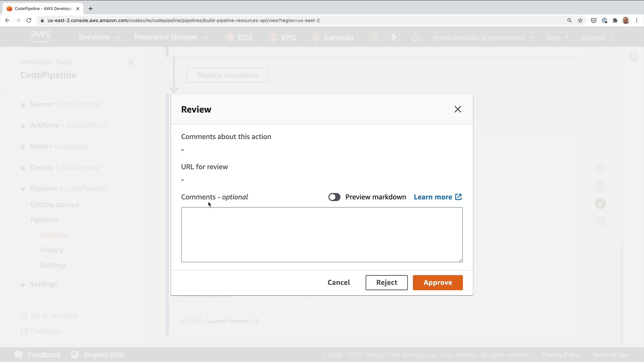Expand the Services dropdown menu
Viewport: 644px width, 362px height.
98,37
